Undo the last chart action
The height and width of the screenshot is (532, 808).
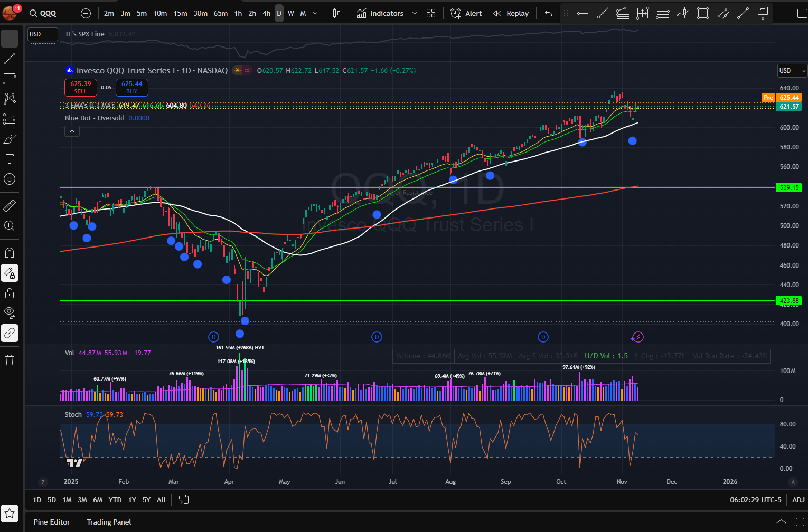click(548, 13)
